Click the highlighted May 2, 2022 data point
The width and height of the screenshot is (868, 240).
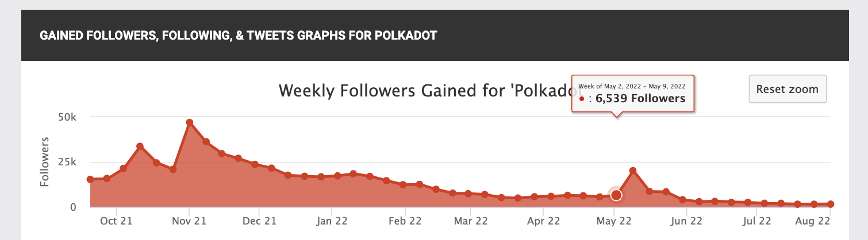[x=616, y=195]
